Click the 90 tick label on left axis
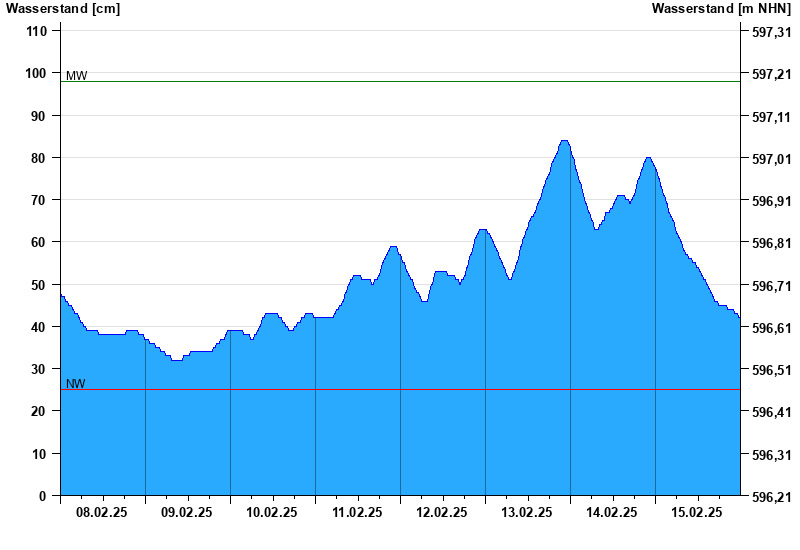 coord(38,116)
